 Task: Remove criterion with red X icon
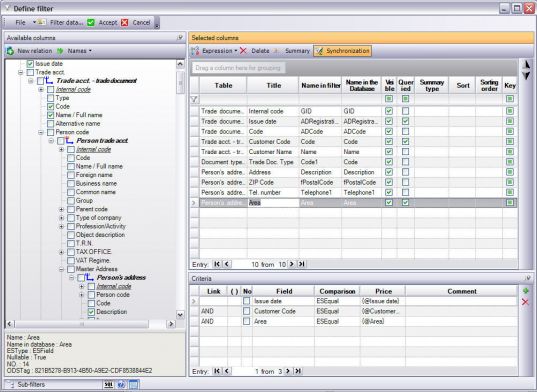tap(525, 302)
